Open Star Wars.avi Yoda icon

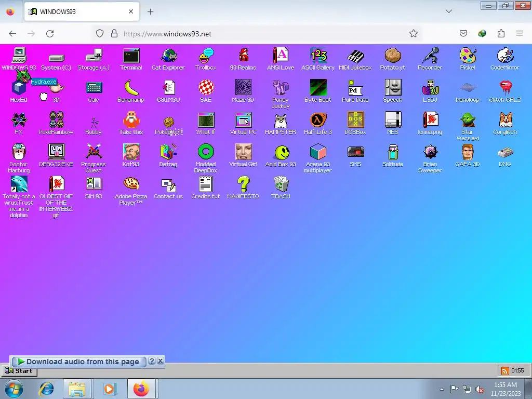[467, 120]
